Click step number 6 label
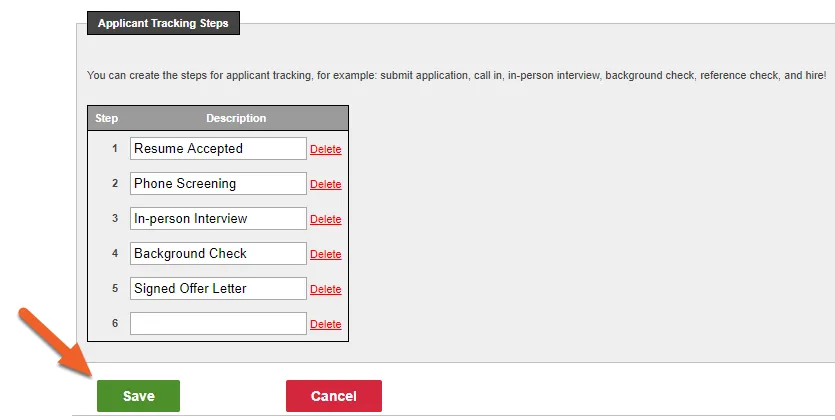835x420 pixels. click(114, 324)
